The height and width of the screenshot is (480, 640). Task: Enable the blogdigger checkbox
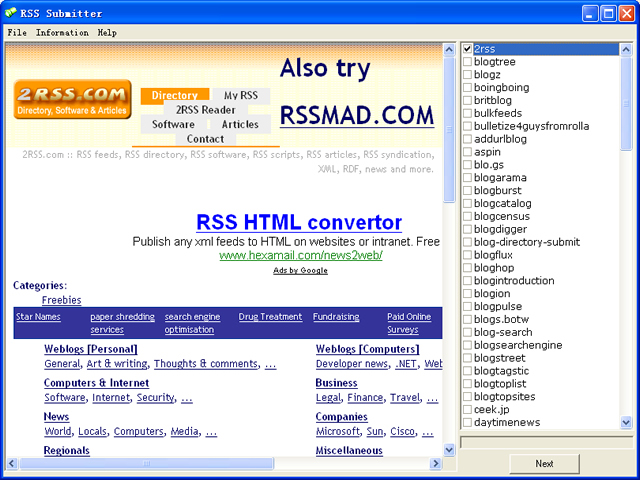[x=467, y=229]
